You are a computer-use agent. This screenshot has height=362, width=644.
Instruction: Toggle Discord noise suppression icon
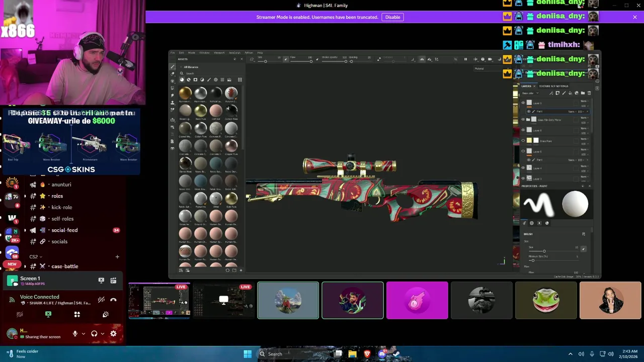click(x=101, y=300)
